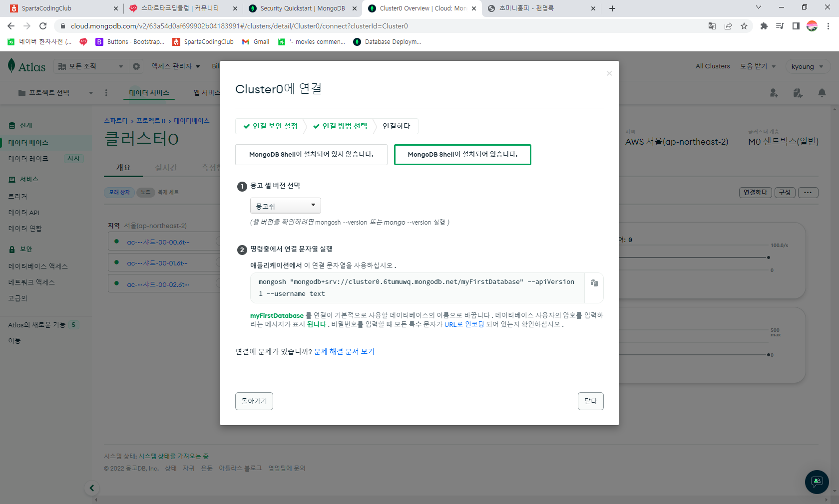The height and width of the screenshot is (504, 839).
Task: Open the troubleshooting documentation link
Action: (x=344, y=352)
